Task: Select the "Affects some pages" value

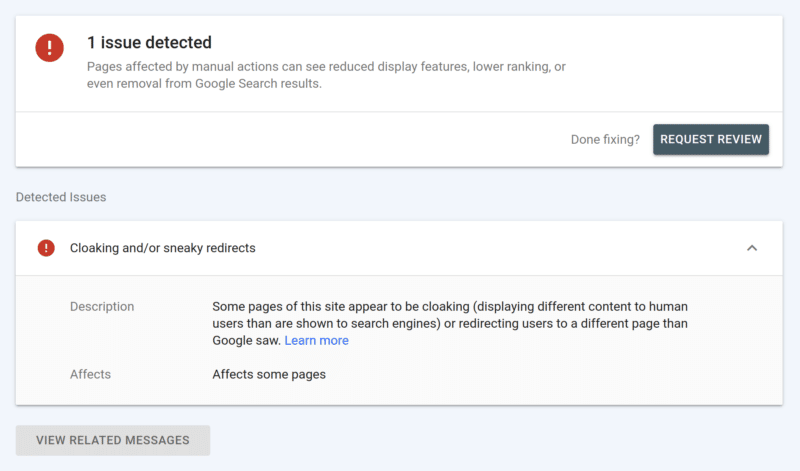Action: click(269, 375)
